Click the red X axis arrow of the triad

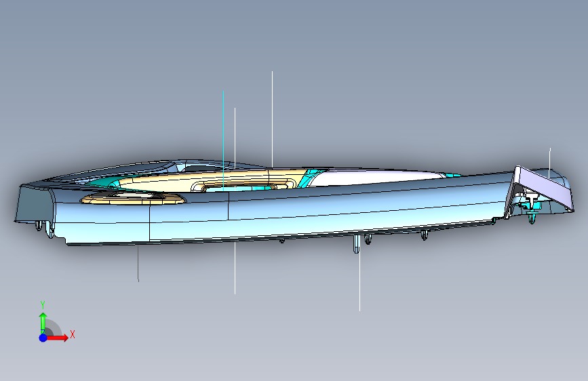tap(58, 338)
